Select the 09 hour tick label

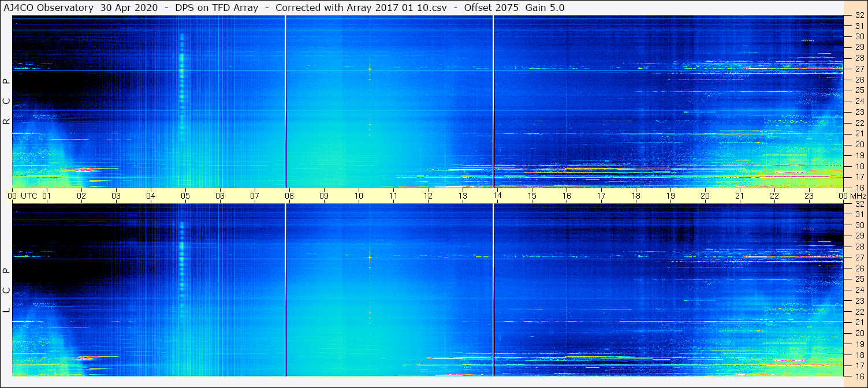pos(324,196)
